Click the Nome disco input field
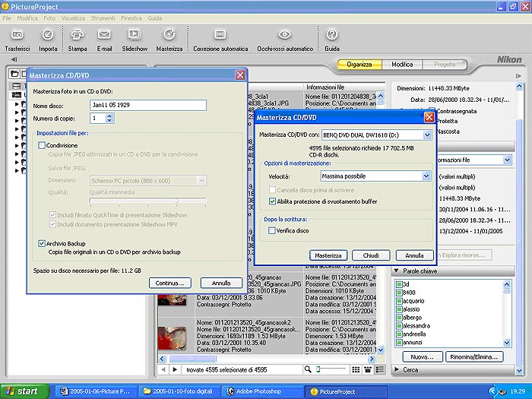The width and height of the screenshot is (532, 399). pos(148,105)
